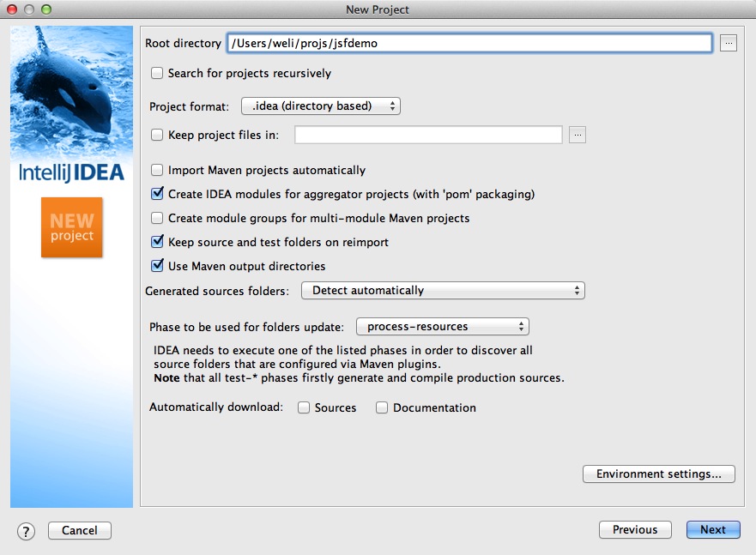Uncheck Use Maven output directories
The width and height of the screenshot is (756, 555).
(157, 267)
